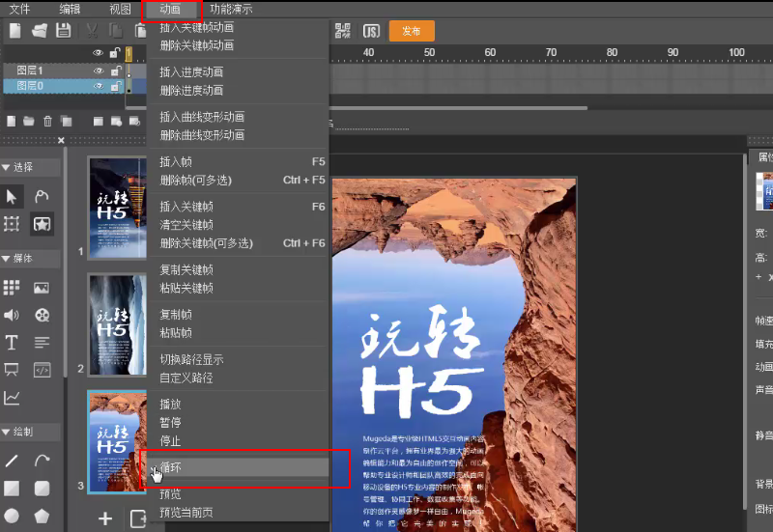Copy with the toolbar copy icon
Viewport: 773px width, 532px height.
[x=116, y=31]
